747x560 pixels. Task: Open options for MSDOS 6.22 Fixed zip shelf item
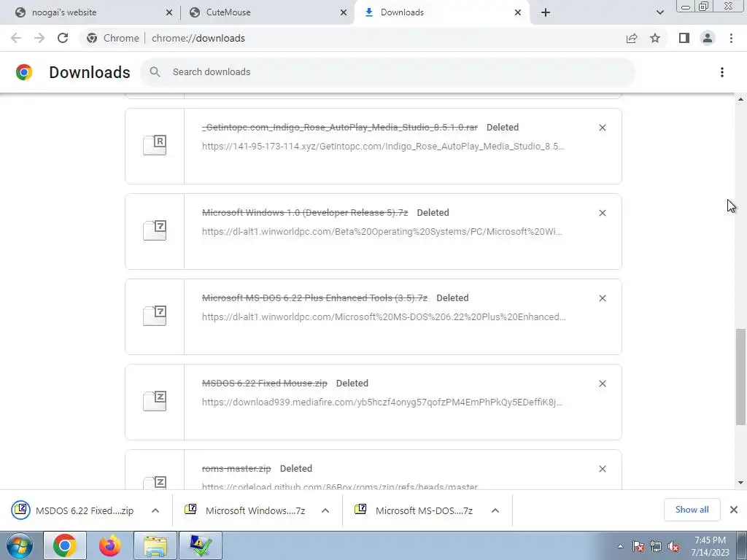click(155, 510)
